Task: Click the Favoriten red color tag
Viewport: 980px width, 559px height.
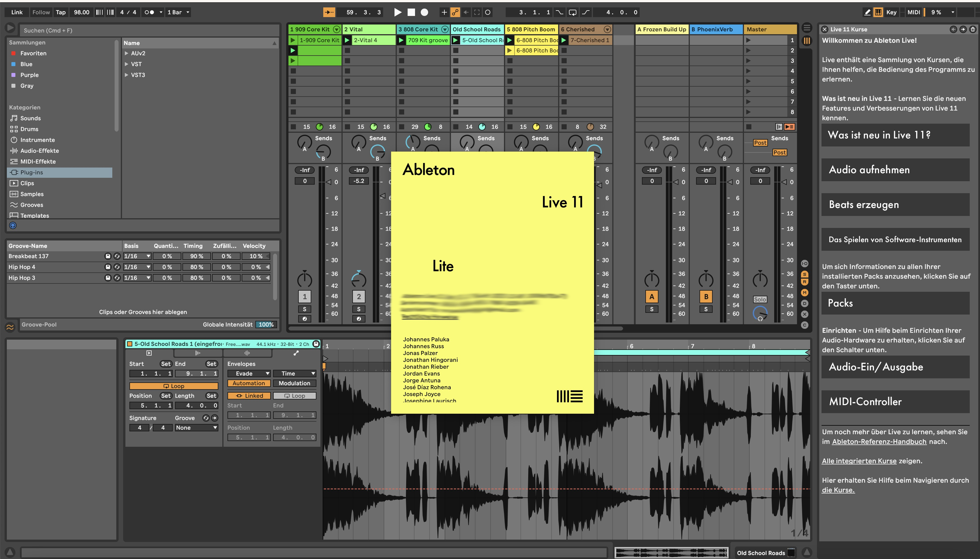Action: [13, 53]
